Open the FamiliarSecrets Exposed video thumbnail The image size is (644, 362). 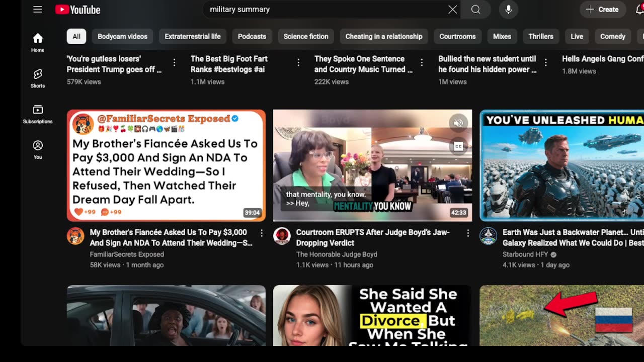pyautogui.click(x=166, y=165)
